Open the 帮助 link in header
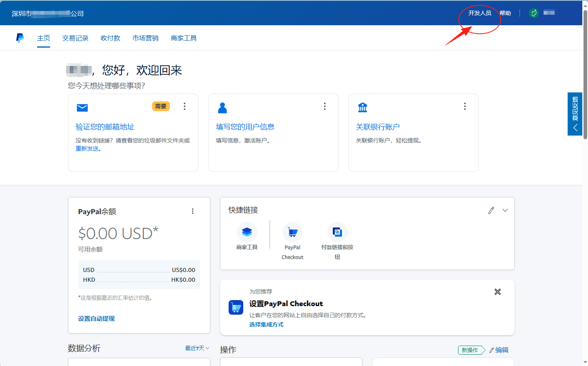The image size is (588, 366). pos(505,13)
